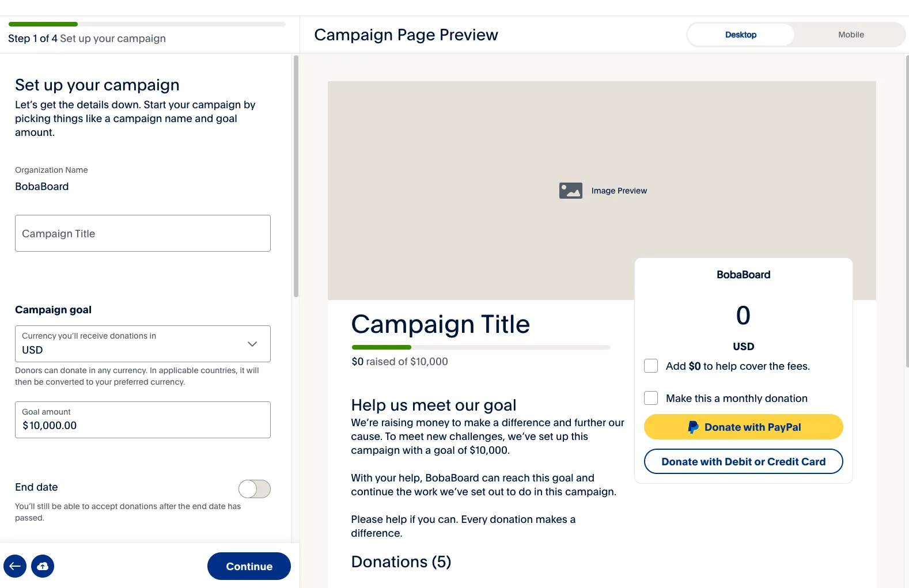Click the step progress bar at top
This screenshot has width=909, height=588.
pos(147,24)
